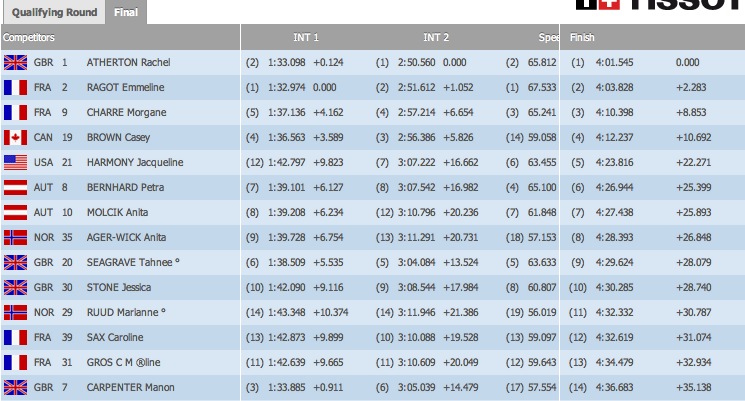Click the French flag beside RAGOT Emmeline
The image size is (745, 401).
pos(16,87)
